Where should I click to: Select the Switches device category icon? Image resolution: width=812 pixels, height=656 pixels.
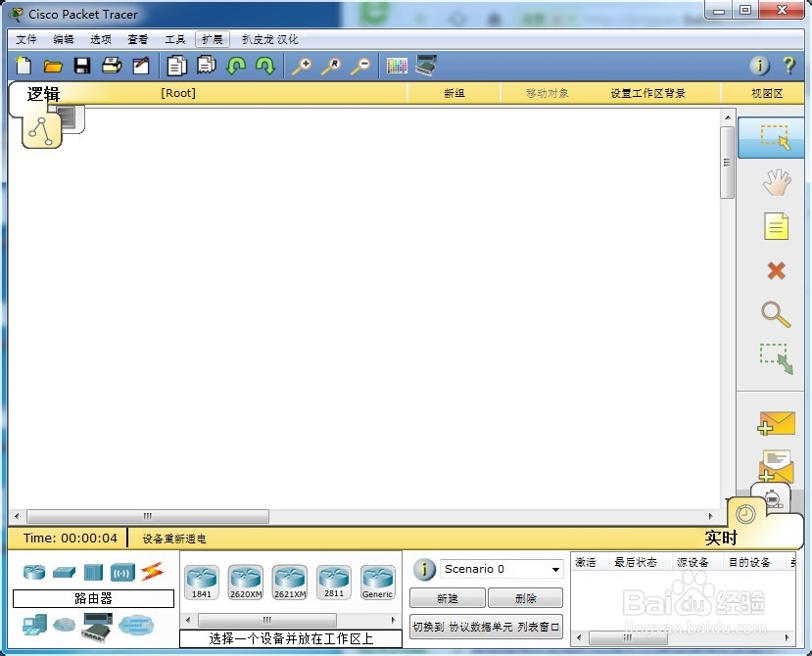[64, 572]
